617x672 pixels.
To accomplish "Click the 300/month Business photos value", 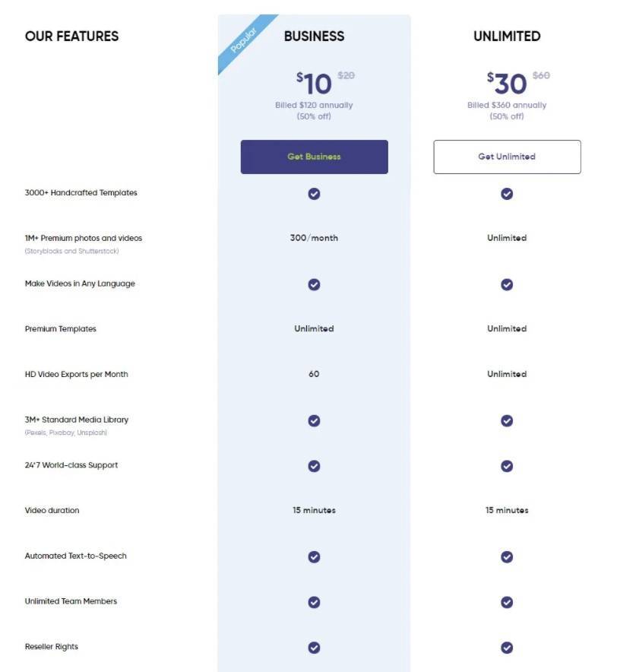I will [314, 238].
